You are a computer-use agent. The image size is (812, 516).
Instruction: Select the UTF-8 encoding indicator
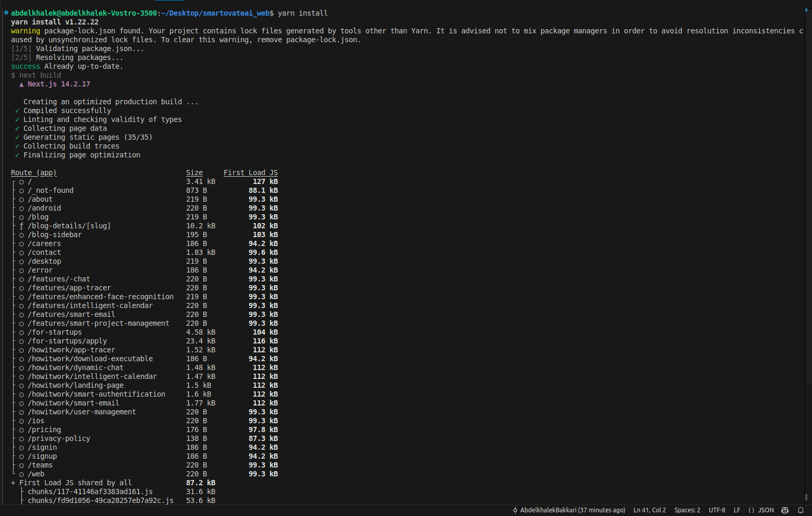[717, 510]
